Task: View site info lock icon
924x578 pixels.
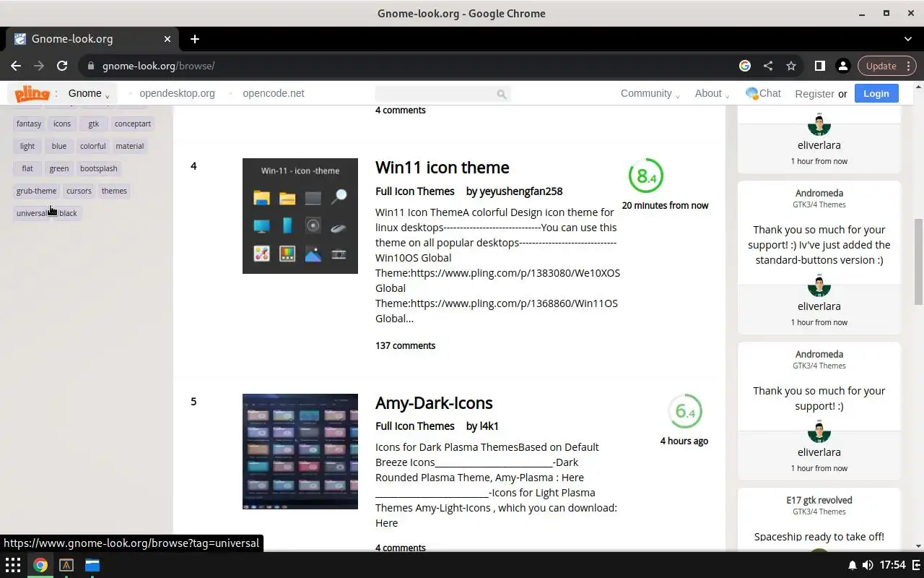Action: (90, 66)
